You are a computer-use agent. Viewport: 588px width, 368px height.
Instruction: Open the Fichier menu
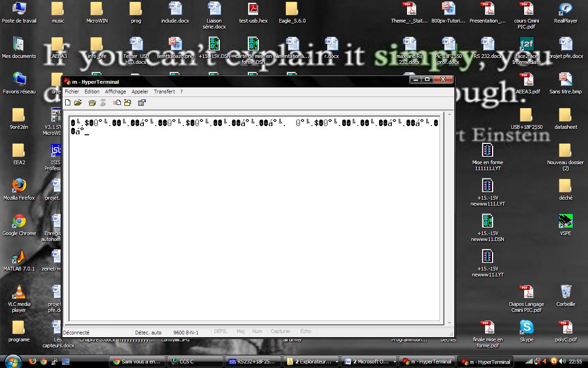point(72,92)
